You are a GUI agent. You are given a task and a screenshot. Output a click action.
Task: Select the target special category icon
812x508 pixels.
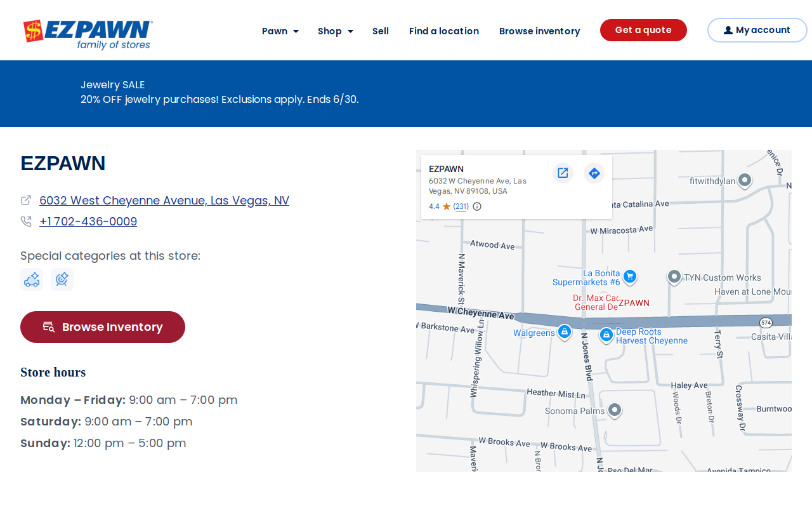[62, 279]
